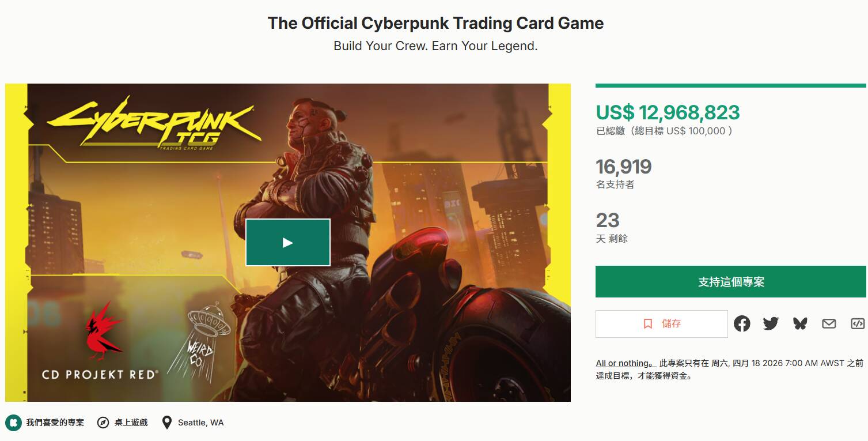Click the project title heading
The image size is (868, 441).
coord(435,24)
